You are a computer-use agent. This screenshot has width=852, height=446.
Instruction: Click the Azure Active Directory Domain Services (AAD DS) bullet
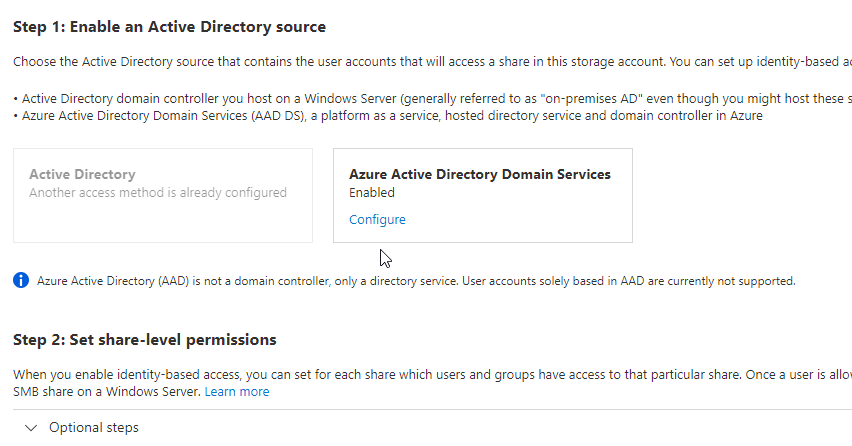388,116
